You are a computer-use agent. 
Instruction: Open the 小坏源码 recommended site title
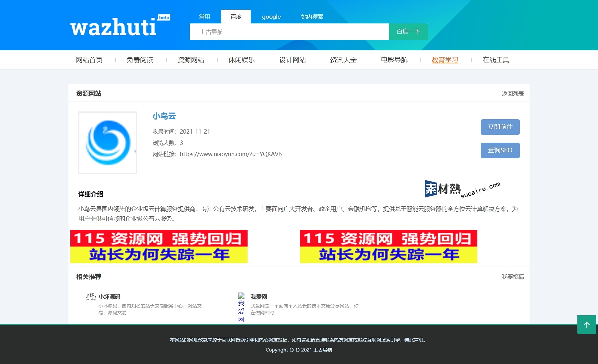tap(109, 297)
